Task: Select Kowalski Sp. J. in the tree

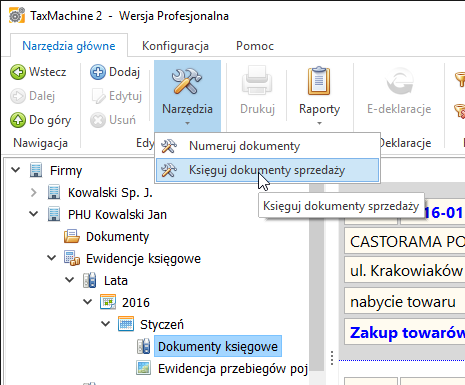Action: (x=110, y=192)
